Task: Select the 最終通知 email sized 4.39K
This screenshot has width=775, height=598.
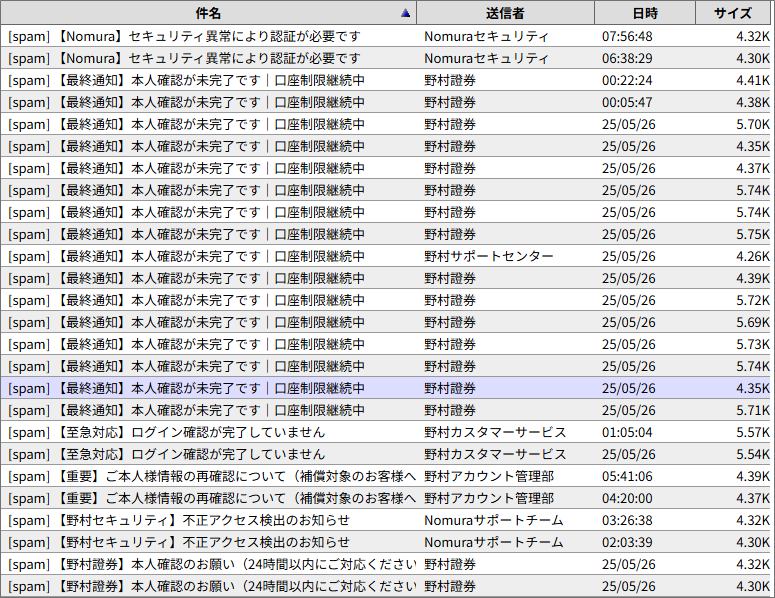Action: click(x=386, y=278)
